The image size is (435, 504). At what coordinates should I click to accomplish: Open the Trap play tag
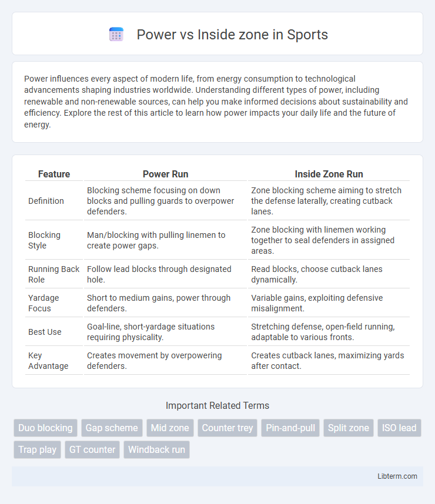pyautogui.click(x=37, y=449)
